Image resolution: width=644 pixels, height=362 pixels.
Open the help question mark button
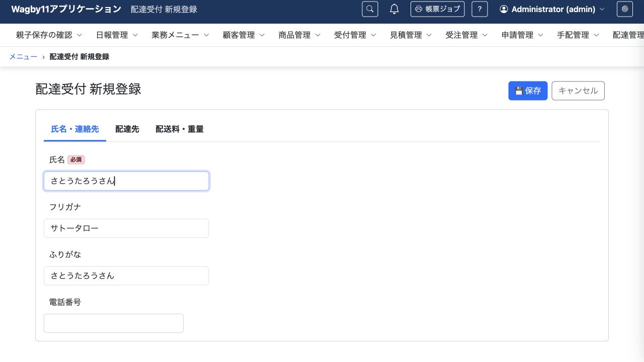(x=479, y=9)
